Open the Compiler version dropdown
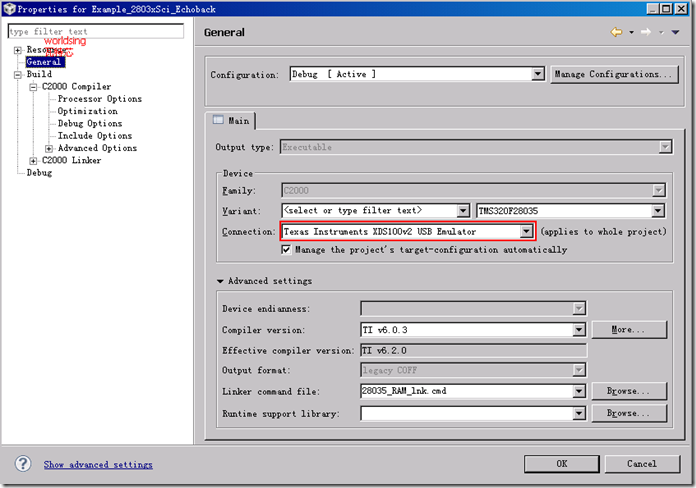The height and width of the screenshot is (488, 696). [x=579, y=329]
